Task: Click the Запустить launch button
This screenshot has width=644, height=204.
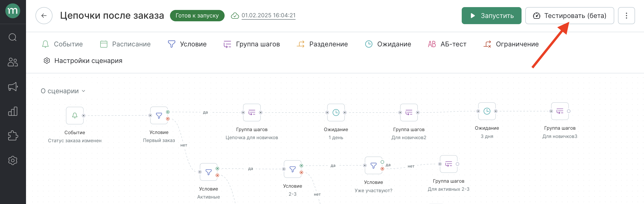Action: point(491,16)
